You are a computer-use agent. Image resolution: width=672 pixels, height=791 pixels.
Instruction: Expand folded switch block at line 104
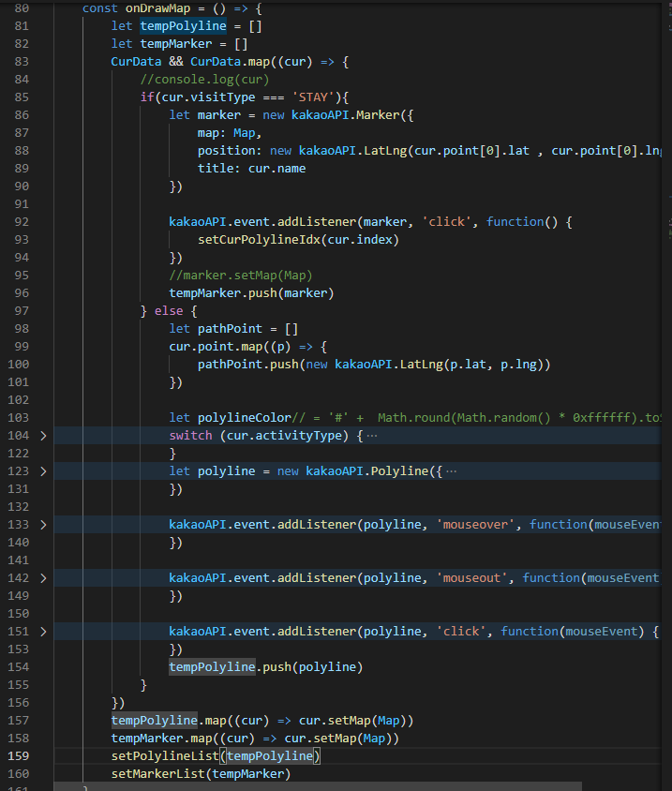point(43,436)
